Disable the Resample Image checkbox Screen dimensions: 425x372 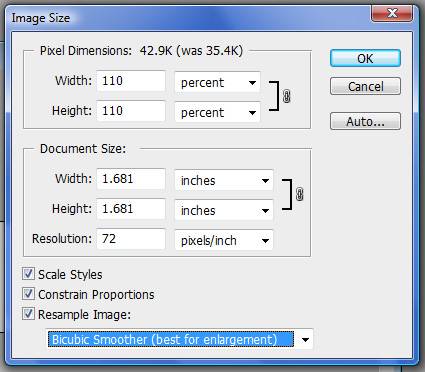click(28, 314)
